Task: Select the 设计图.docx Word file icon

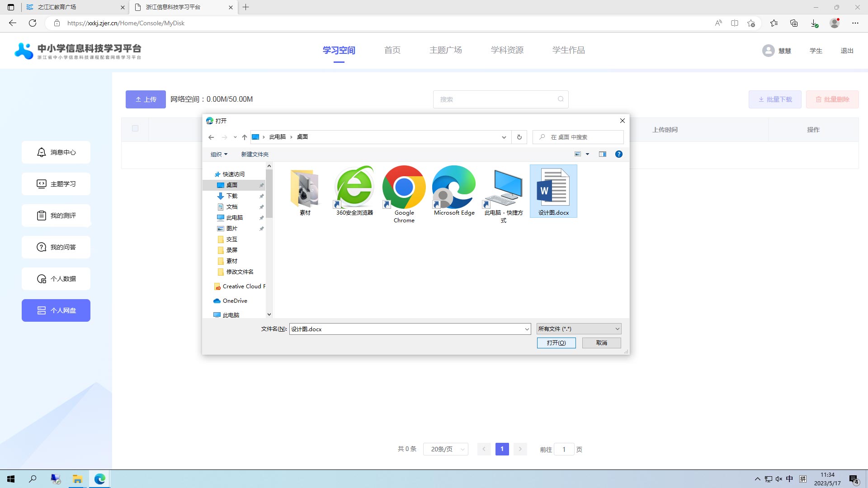Action: click(553, 189)
